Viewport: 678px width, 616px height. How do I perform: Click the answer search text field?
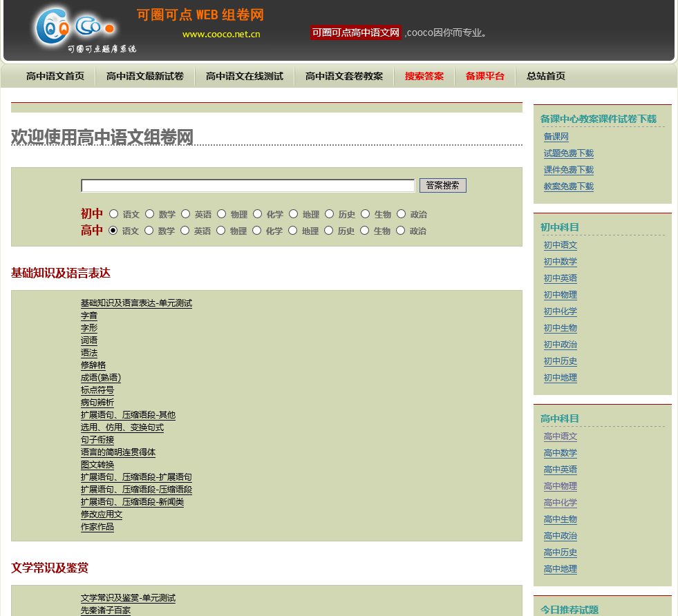tap(247, 185)
